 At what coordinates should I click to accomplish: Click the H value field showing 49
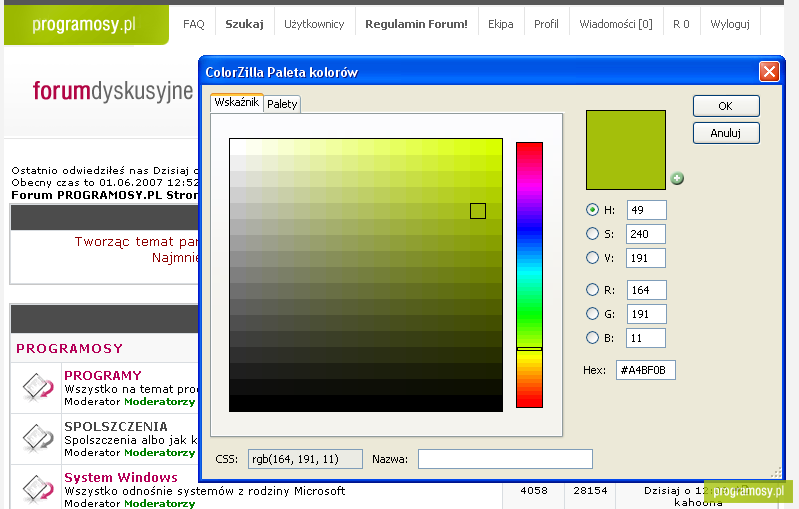click(x=646, y=210)
